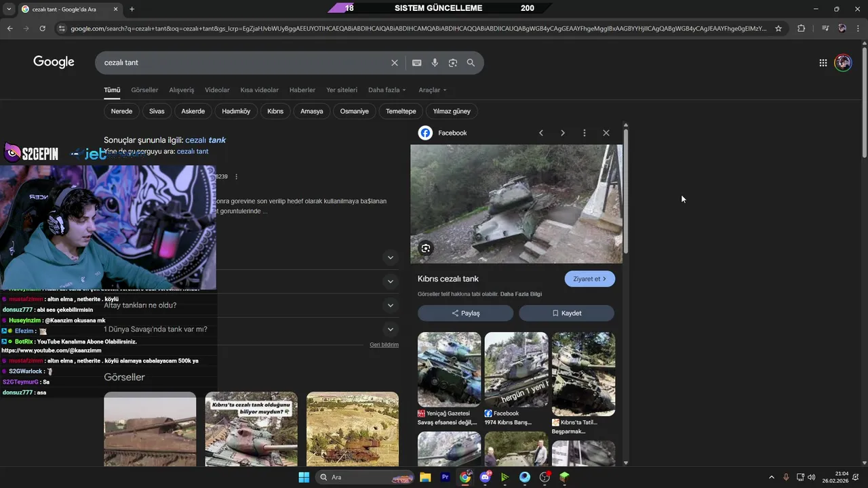Open the Chrome three-dot menu
The image size is (868, 488).
pyautogui.click(x=858, y=28)
